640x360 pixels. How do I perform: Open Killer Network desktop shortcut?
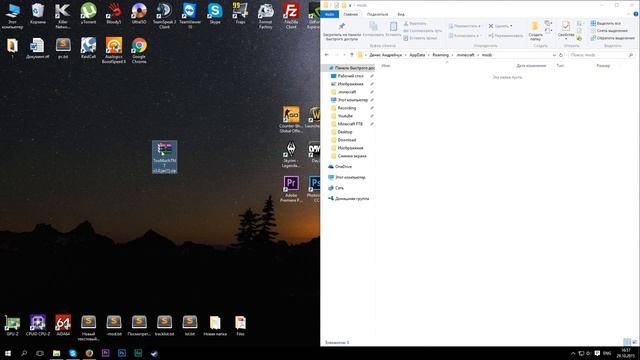[63, 16]
